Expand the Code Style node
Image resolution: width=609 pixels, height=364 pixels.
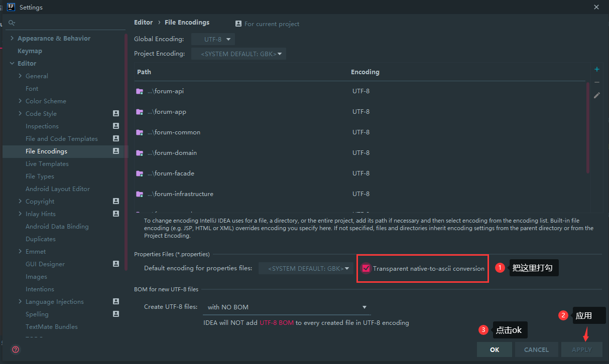pyautogui.click(x=20, y=114)
